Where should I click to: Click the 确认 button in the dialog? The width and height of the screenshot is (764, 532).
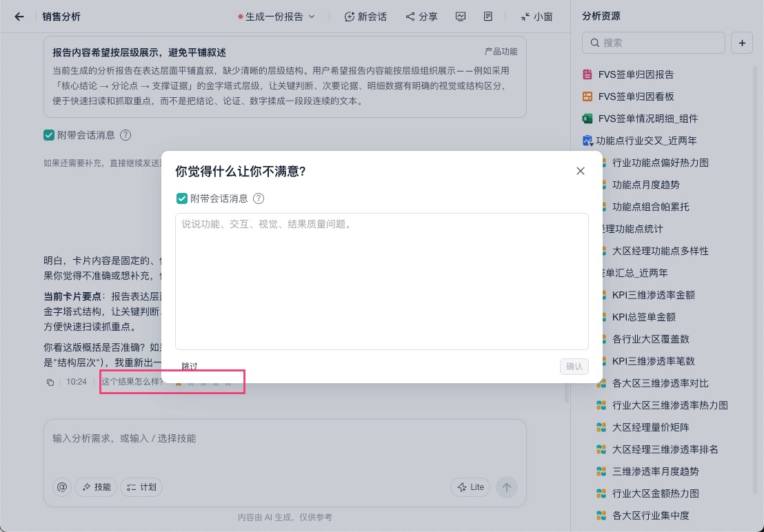(574, 366)
